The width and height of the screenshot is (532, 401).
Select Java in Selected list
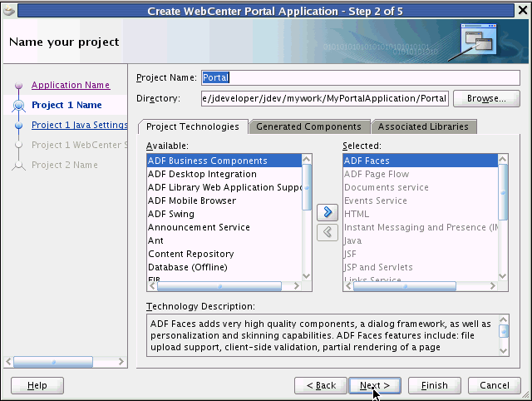[x=421, y=240]
